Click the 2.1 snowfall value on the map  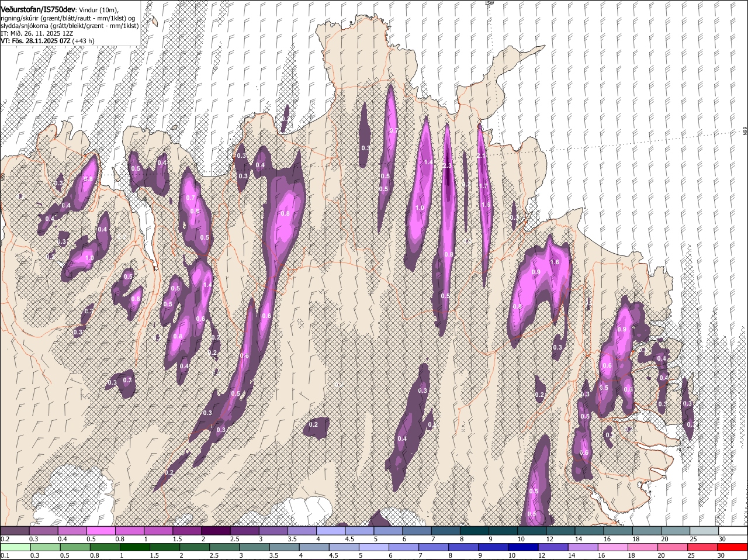click(482, 156)
